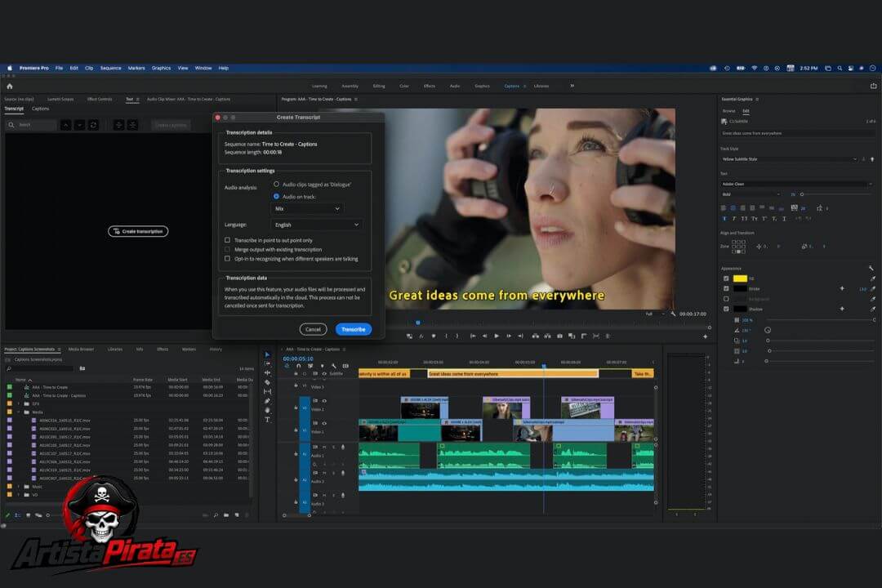
Task: Step back one frame in program monitor
Action: point(484,336)
